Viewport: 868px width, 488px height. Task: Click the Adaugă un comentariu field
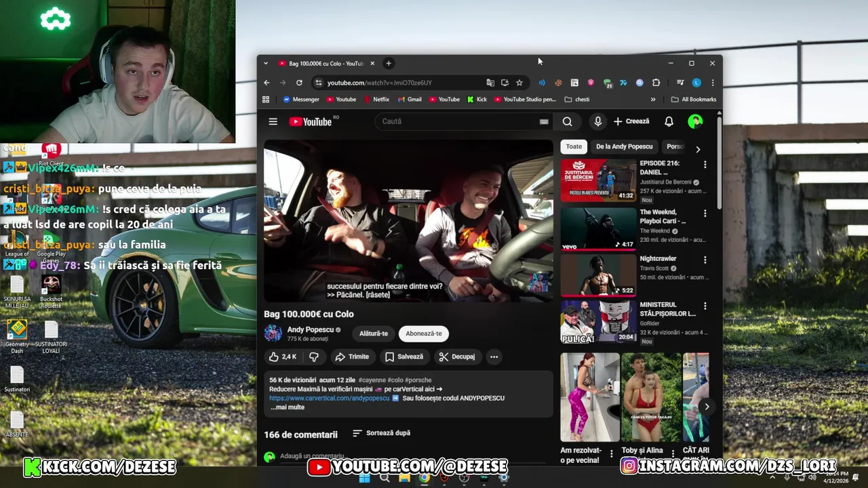(x=412, y=457)
